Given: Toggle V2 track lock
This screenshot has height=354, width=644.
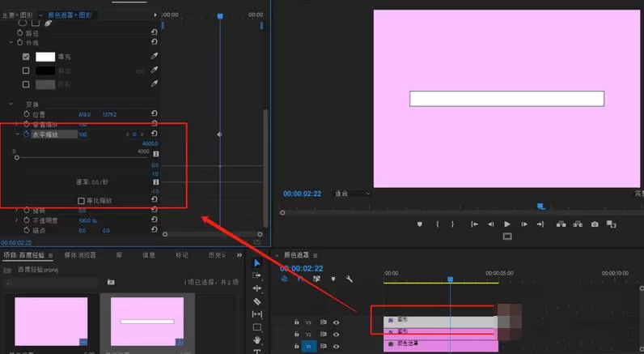Looking at the screenshot, I should click(x=297, y=335).
